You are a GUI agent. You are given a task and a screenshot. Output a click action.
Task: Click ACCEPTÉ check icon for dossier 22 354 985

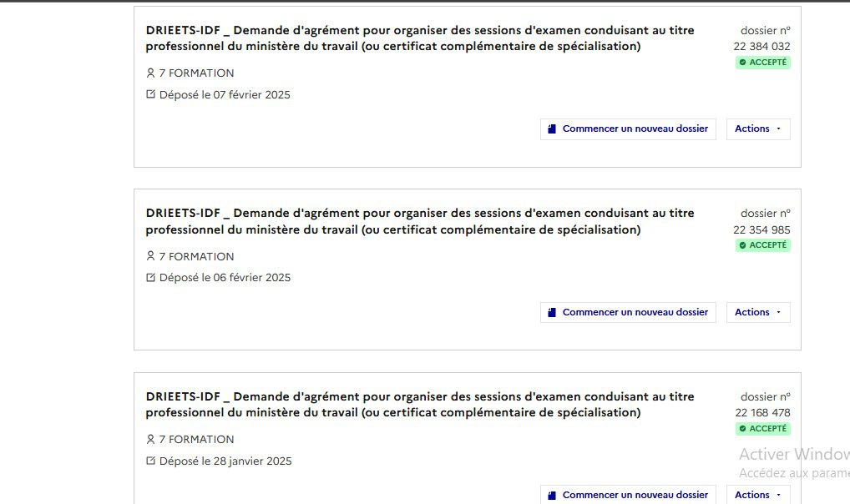(x=743, y=245)
